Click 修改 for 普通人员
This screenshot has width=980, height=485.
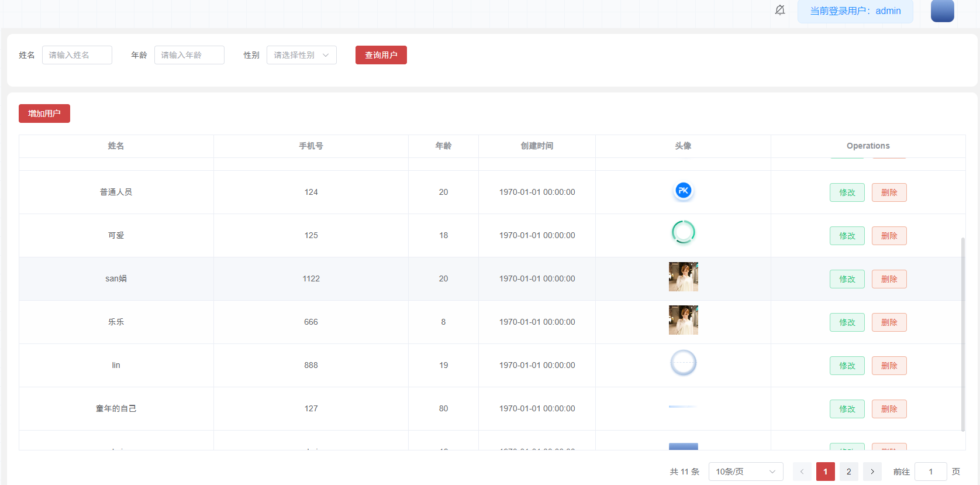[x=847, y=192]
